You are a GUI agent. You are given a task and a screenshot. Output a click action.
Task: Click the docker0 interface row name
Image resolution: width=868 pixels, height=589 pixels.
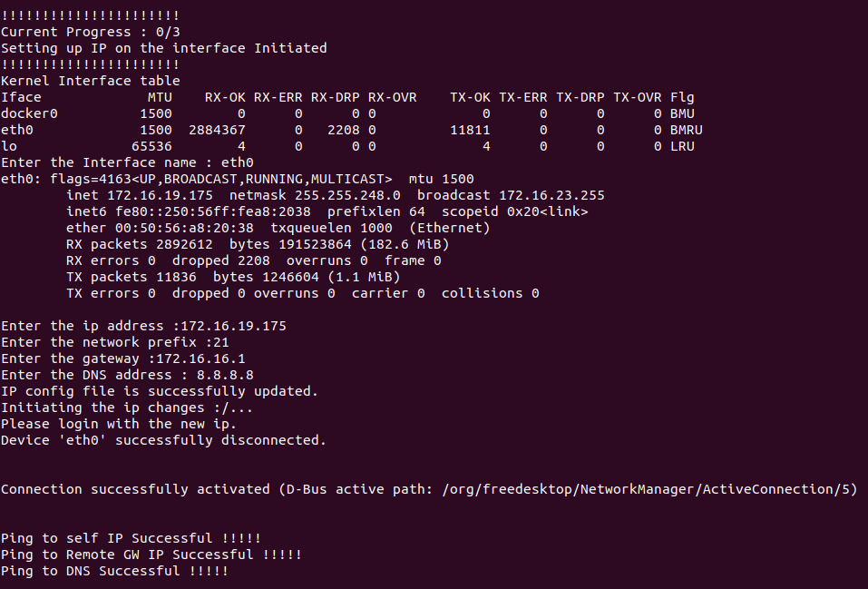29,113
